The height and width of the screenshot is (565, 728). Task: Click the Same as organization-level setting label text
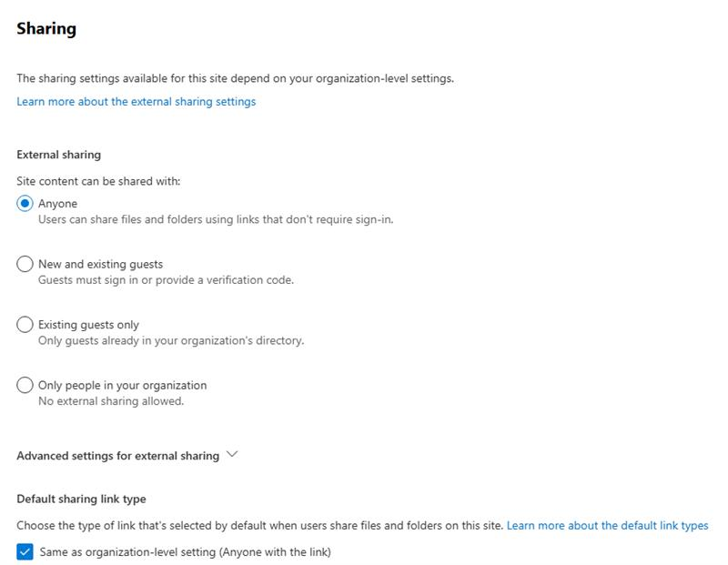click(186, 552)
